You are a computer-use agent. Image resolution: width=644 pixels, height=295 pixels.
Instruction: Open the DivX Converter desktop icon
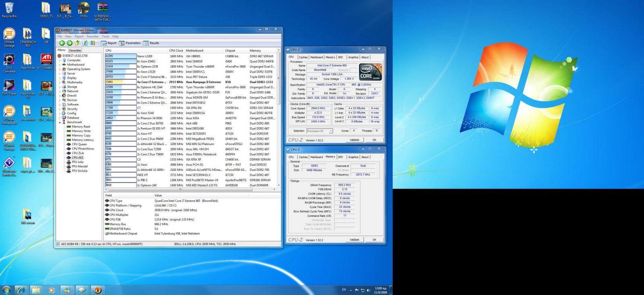coord(9,64)
